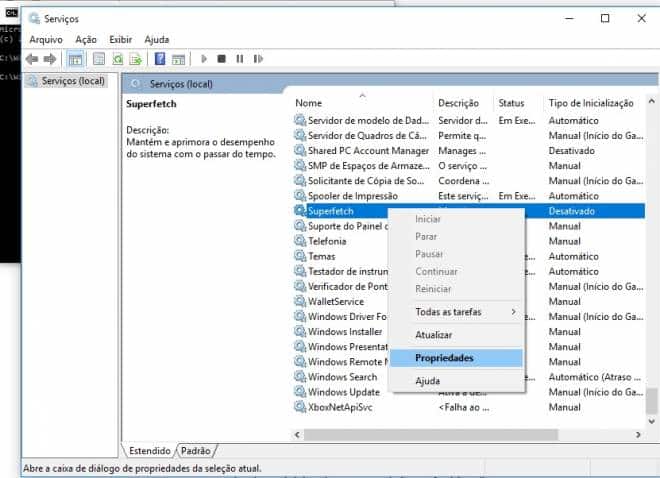Choose Propriedades in the context menu
660x478 pixels.
(456, 358)
